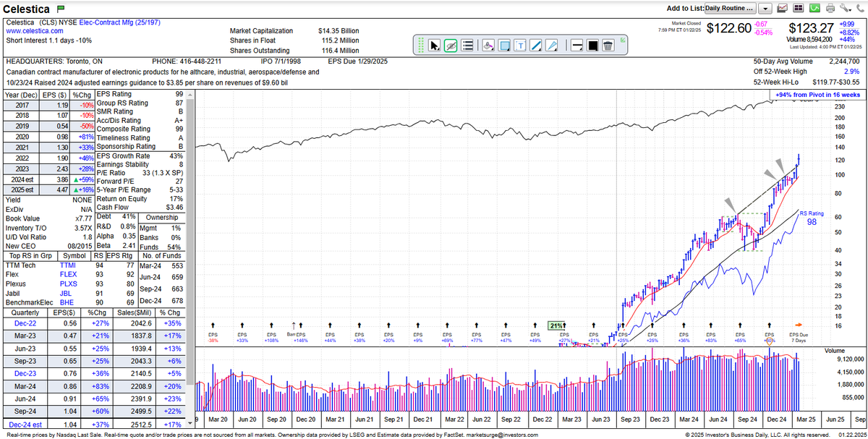Open the wrench settings dropdown
The height and width of the screenshot is (439, 868).
846,8
